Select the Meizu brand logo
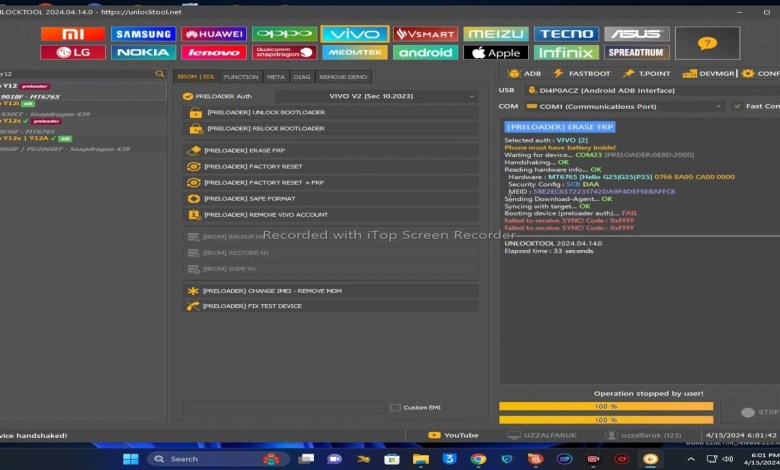This screenshot has height=470, width=780. coord(496,34)
